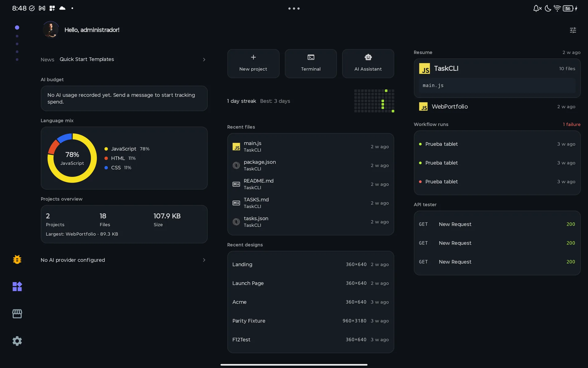Open the three-dot menu at top center
The image size is (588, 368).
click(294, 9)
